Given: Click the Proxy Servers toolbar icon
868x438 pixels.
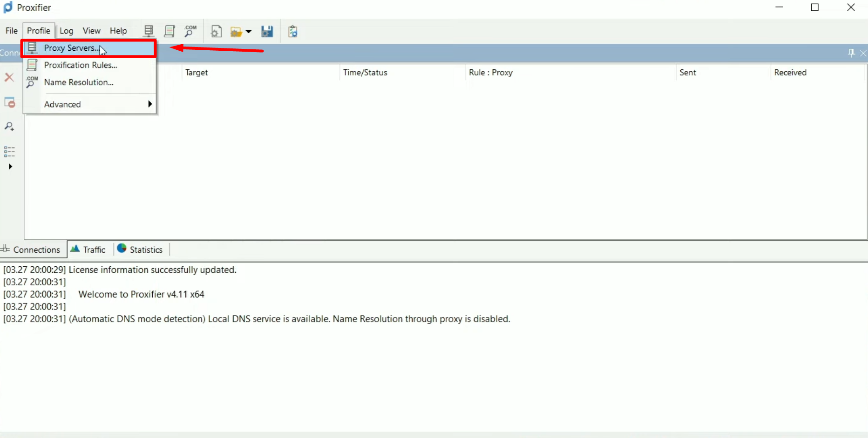Looking at the screenshot, I should (149, 31).
